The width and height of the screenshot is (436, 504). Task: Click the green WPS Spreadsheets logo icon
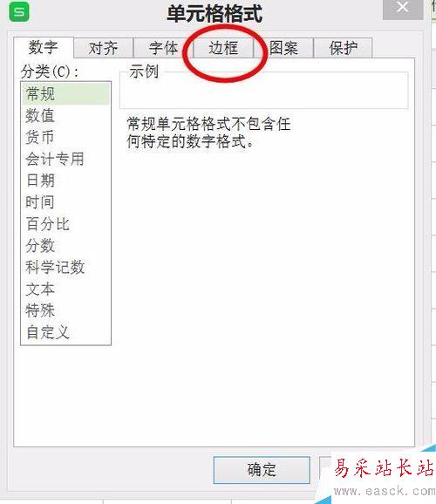point(19,12)
